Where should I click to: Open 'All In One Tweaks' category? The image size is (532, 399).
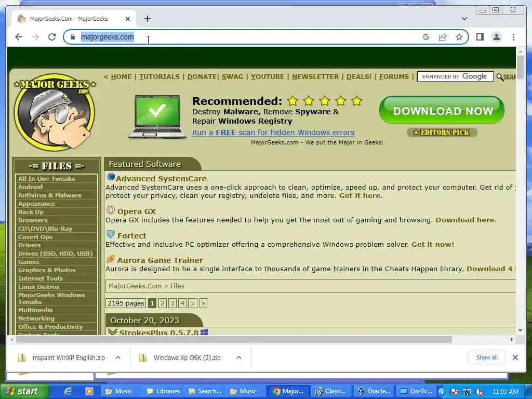click(x=46, y=179)
